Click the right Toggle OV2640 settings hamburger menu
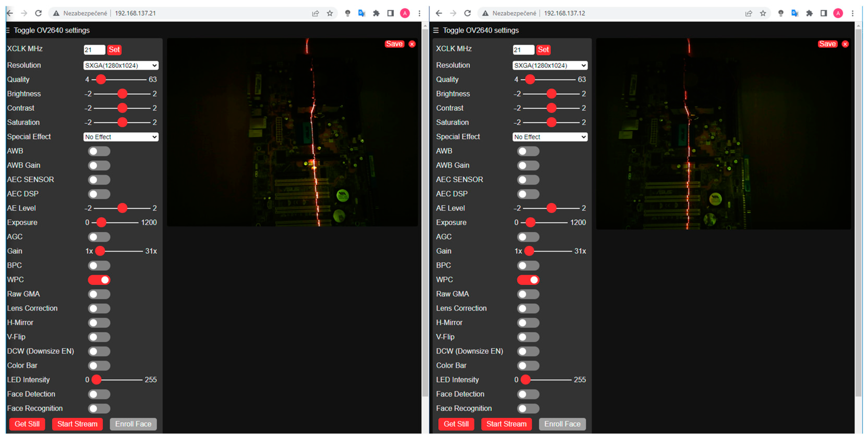Screen dimensions: 868x439 click(x=436, y=30)
